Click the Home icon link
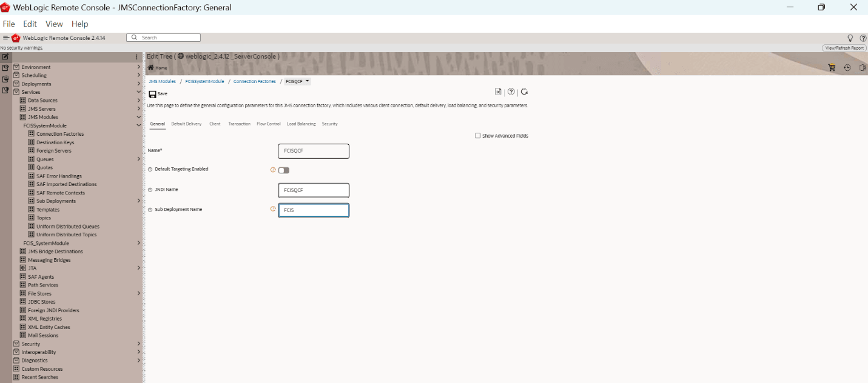The width and height of the screenshot is (868, 383). tap(157, 68)
